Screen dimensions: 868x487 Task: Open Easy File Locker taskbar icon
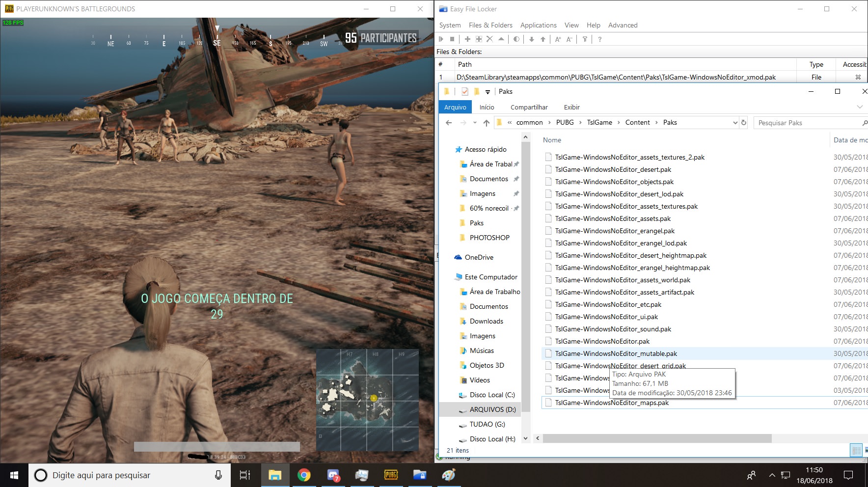[420, 475]
